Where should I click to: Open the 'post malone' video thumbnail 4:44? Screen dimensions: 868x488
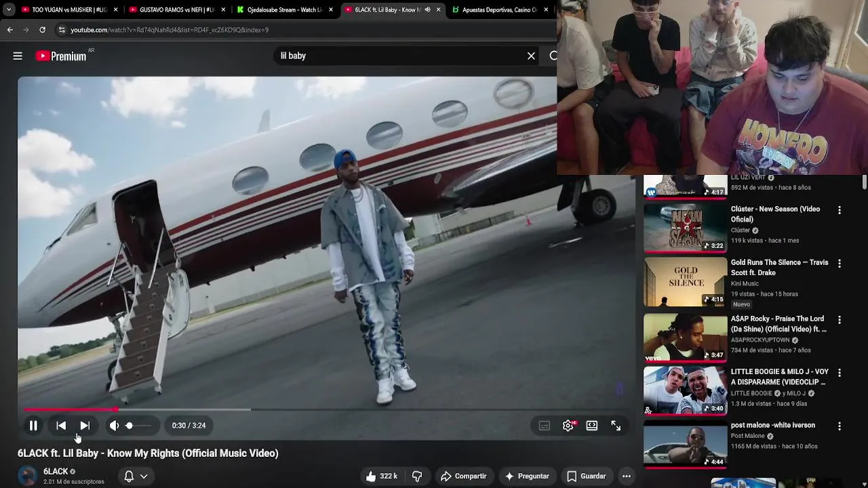684,444
